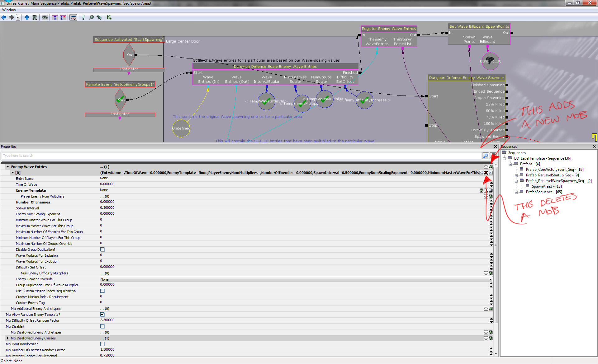This screenshot has height=364, width=598.
Task: Click the gray Forward arrow in toolbar
Action: [12, 17]
